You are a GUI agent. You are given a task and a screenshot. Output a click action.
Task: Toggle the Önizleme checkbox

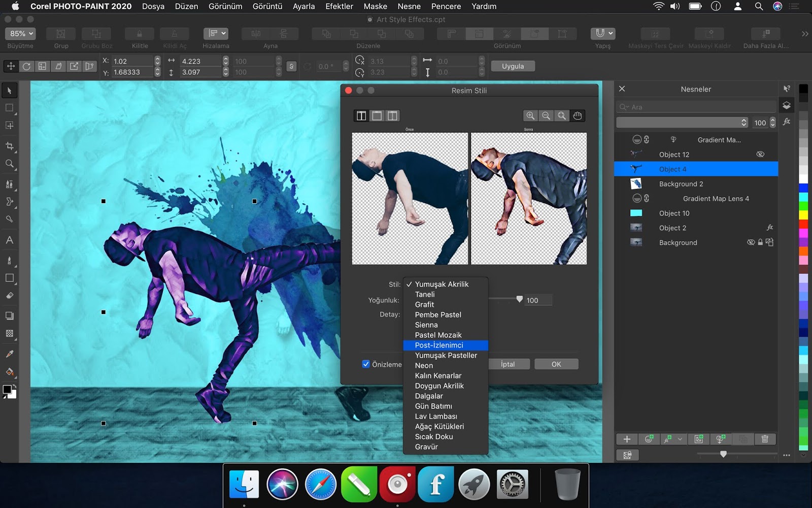pos(366,364)
